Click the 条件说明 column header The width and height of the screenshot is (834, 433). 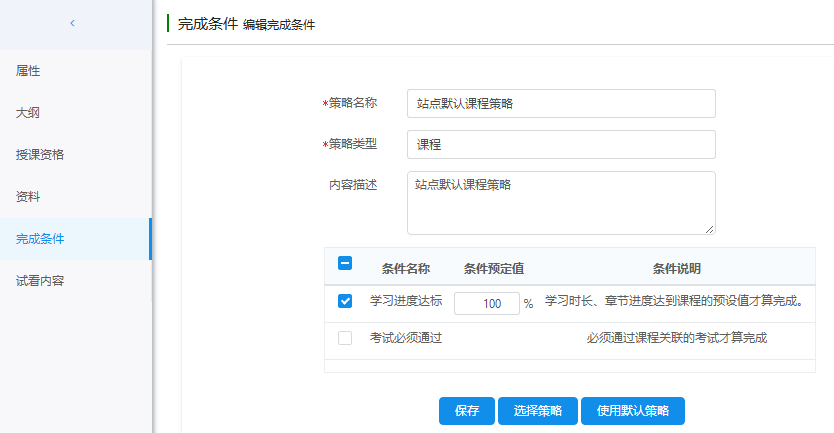tap(676, 268)
